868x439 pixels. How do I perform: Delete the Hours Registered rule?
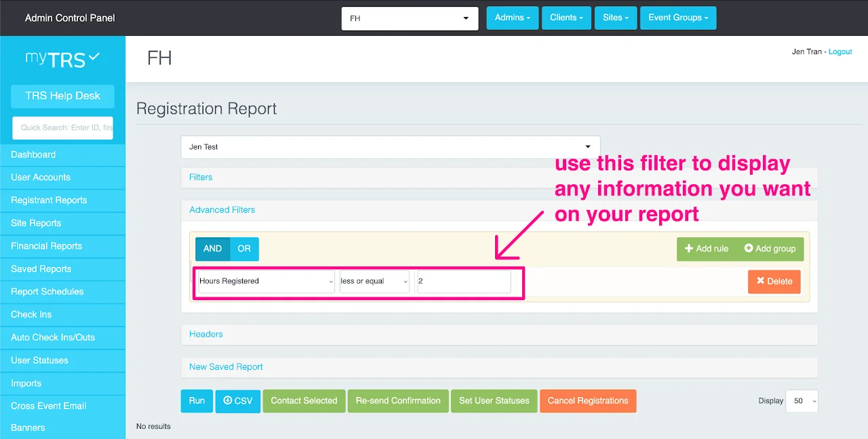(774, 282)
